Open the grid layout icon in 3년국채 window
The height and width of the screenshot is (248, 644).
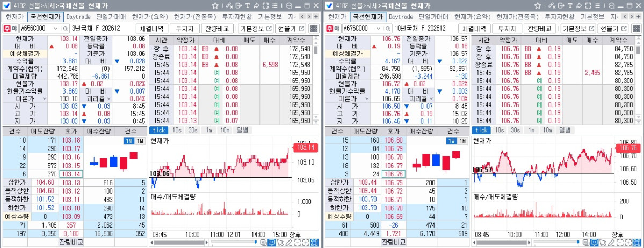pos(314,29)
